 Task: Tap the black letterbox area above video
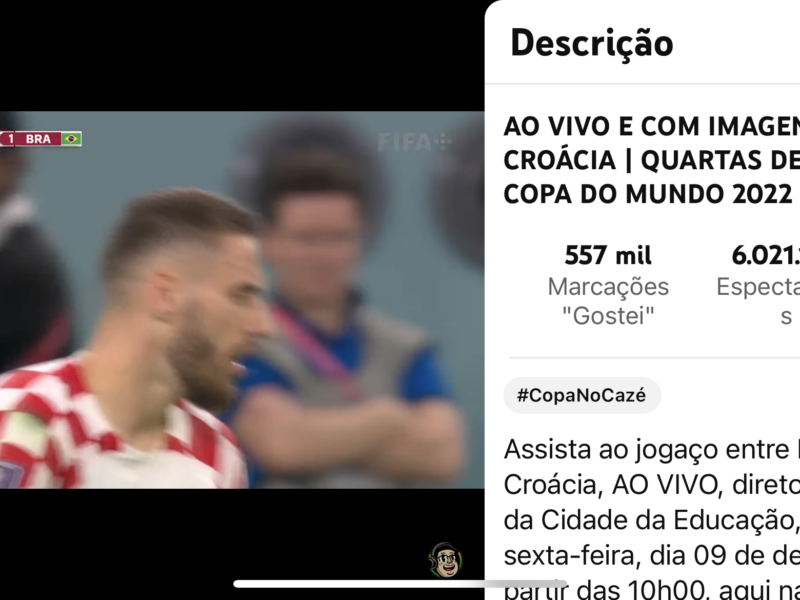point(242,55)
